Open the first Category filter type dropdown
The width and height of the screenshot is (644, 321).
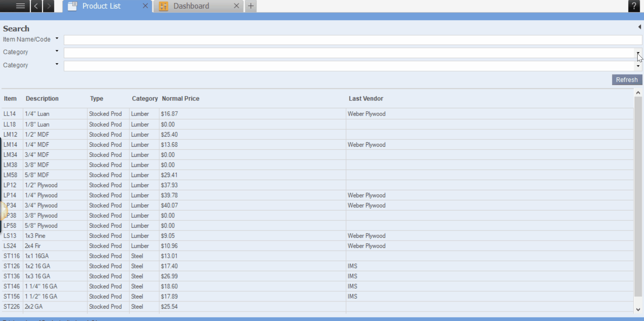click(x=57, y=51)
